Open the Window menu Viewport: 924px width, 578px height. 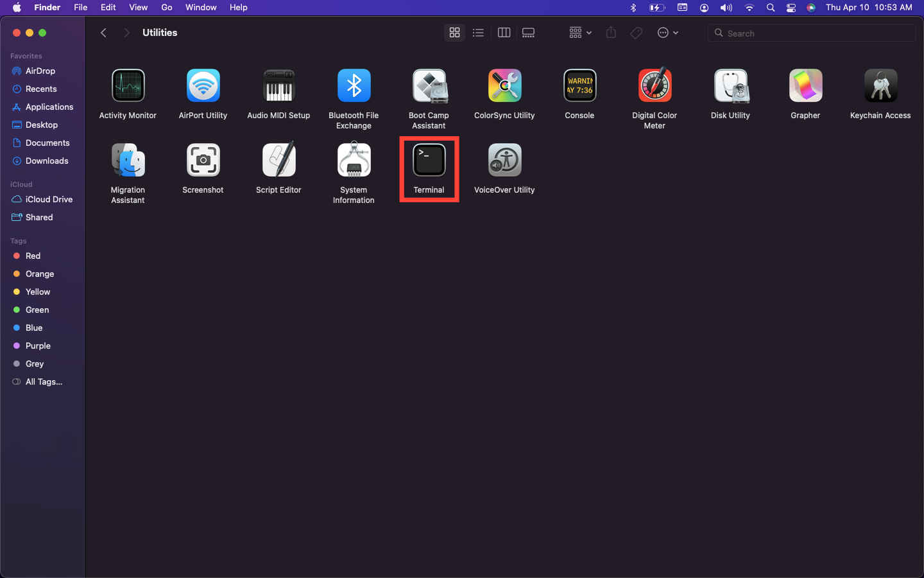pyautogui.click(x=201, y=8)
